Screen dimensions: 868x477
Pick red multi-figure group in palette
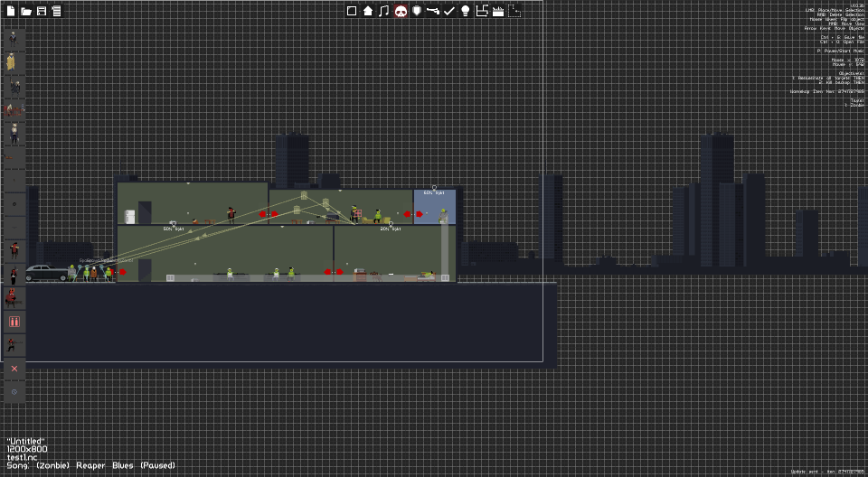pyautogui.click(x=14, y=110)
